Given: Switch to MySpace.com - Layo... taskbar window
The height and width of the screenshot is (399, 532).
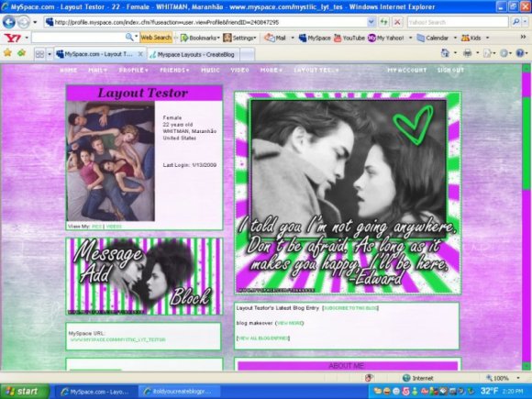Looking at the screenshot, I should 95,392.
